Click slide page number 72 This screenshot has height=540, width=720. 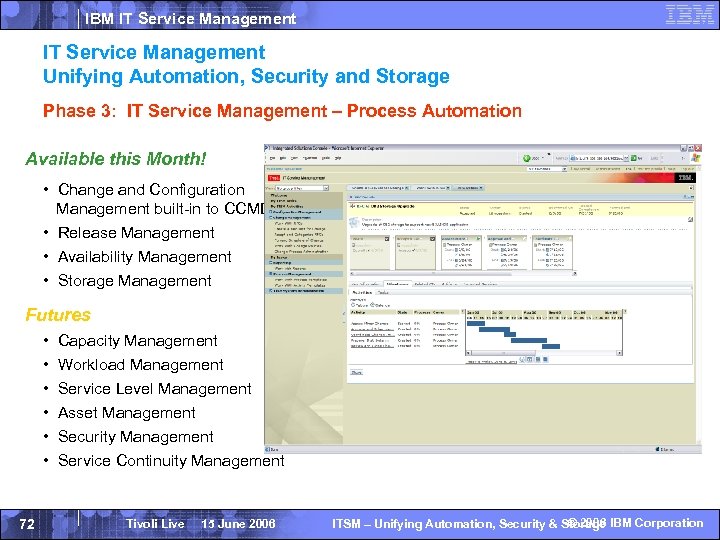tap(27, 524)
